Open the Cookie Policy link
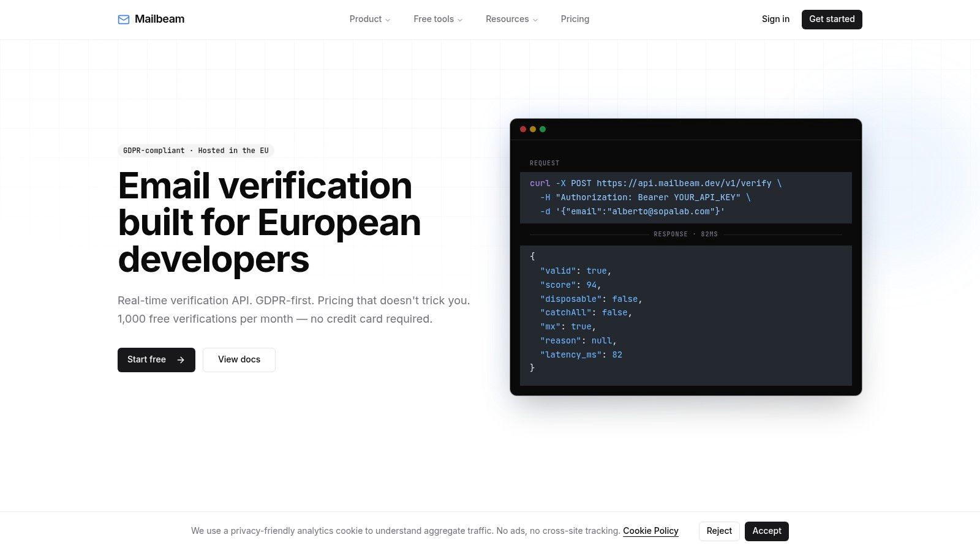The image size is (980, 551). pos(650,531)
